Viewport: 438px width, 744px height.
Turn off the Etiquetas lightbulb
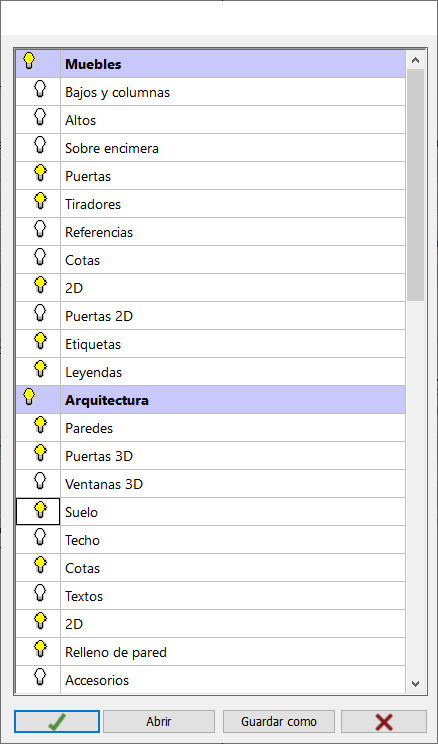click(x=41, y=342)
